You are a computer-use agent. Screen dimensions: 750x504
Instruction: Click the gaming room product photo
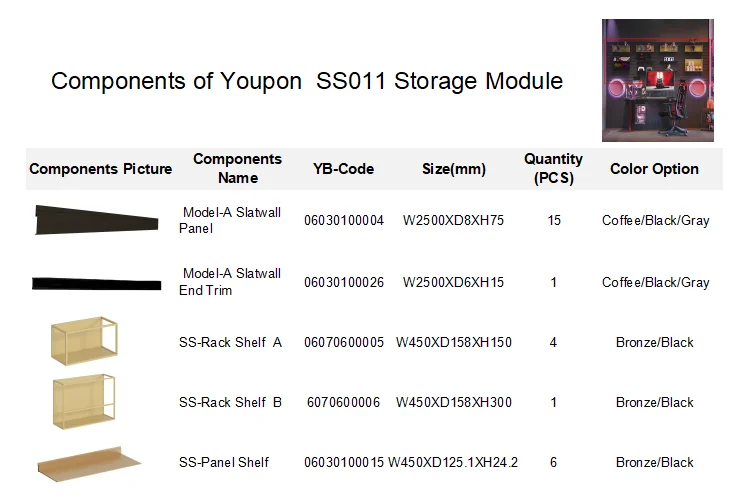(x=657, y=80)
